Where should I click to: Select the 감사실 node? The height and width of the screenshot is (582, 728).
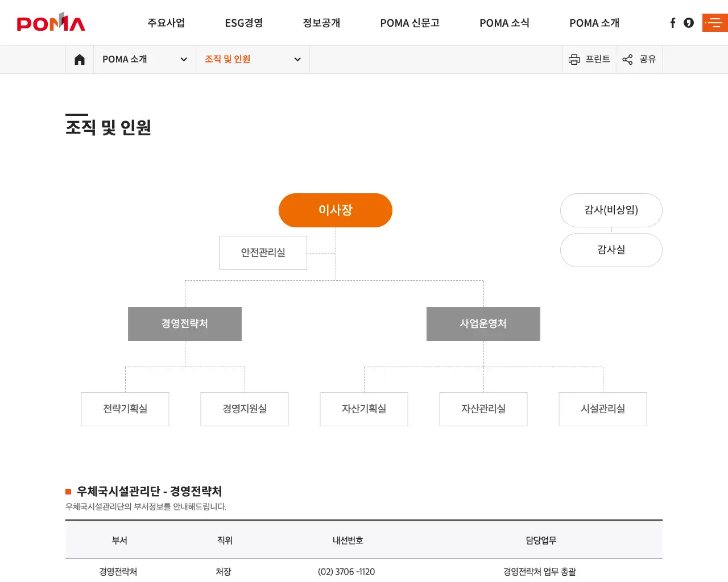pyautogui.click(x=611, y=250)
